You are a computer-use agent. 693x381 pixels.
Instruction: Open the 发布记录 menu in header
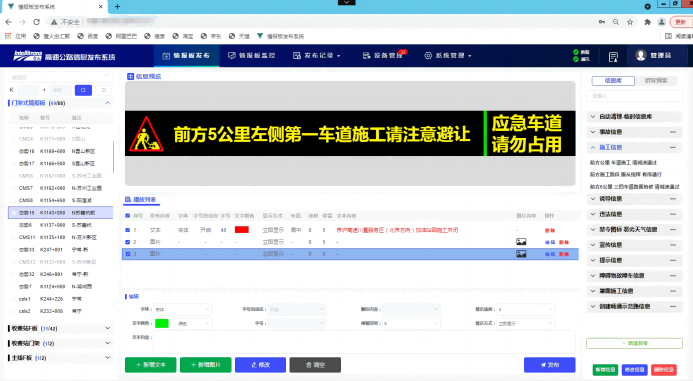(317, 56)
